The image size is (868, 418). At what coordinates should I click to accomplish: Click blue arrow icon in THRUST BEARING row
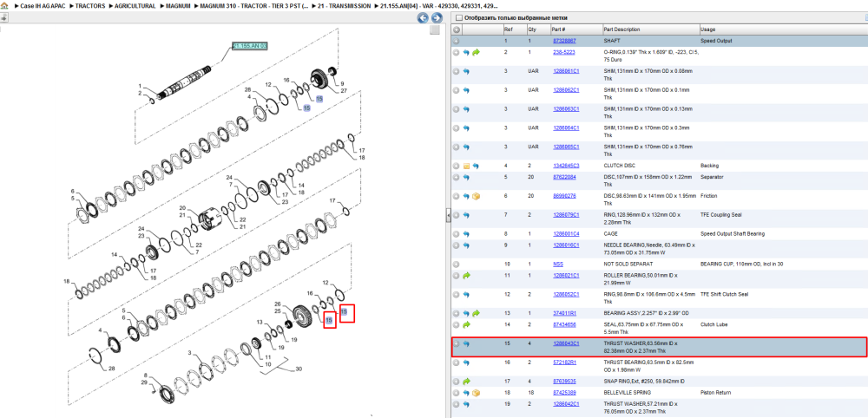tap(466, 362)
